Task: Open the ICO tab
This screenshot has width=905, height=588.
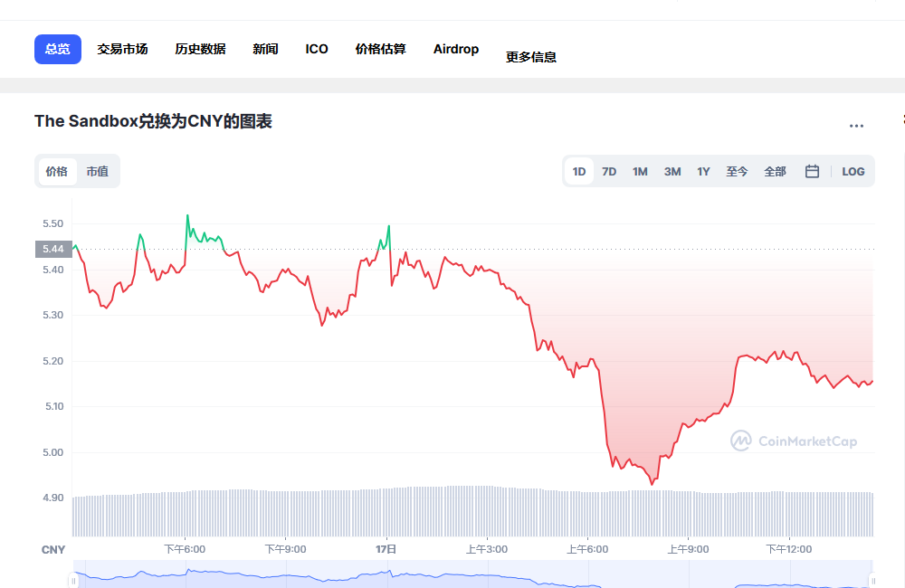Action: click(x=317, y=49)
